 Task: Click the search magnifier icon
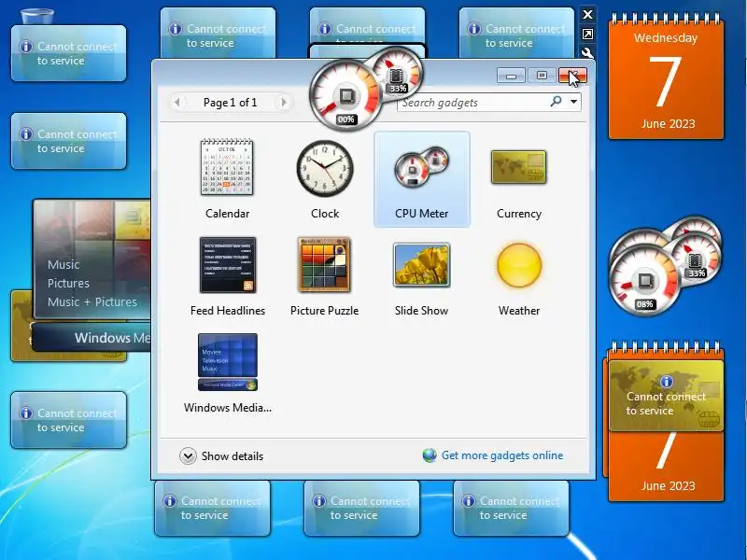click(x=556, y=101)
